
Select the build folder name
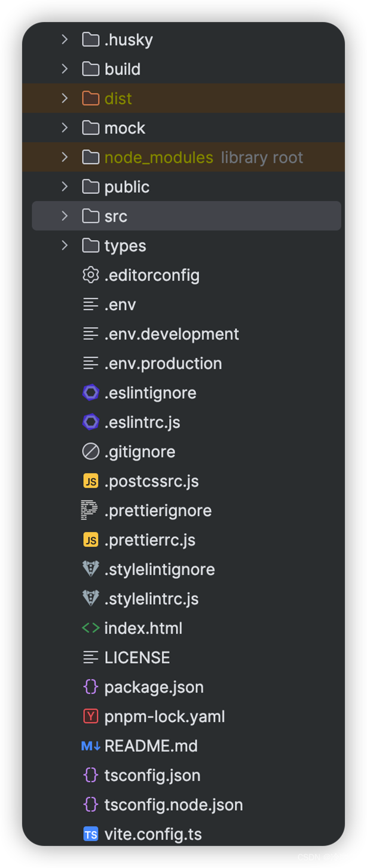[x=123, y=69]
